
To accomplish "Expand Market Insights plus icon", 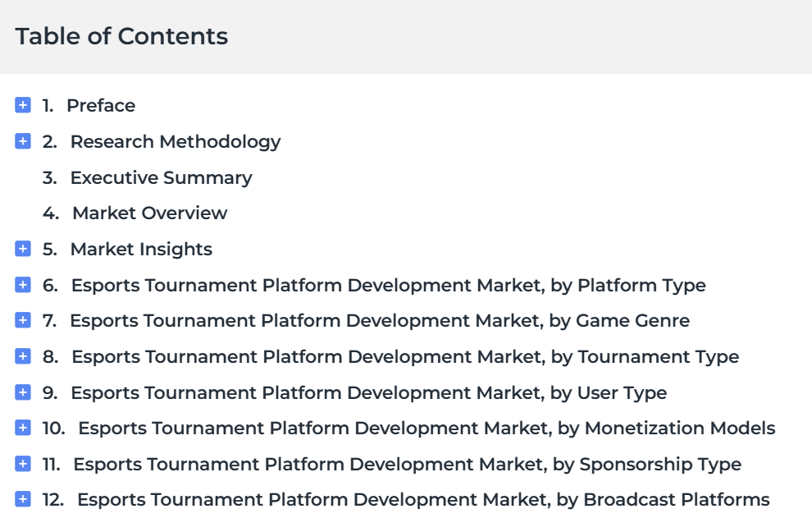I will tap(23, 249).
